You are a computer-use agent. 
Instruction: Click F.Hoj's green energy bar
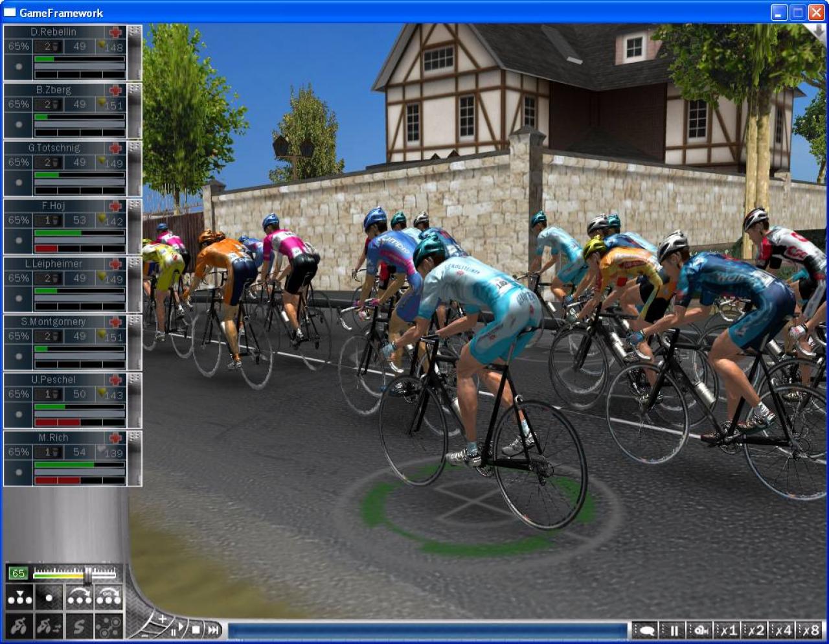point(80,233)
